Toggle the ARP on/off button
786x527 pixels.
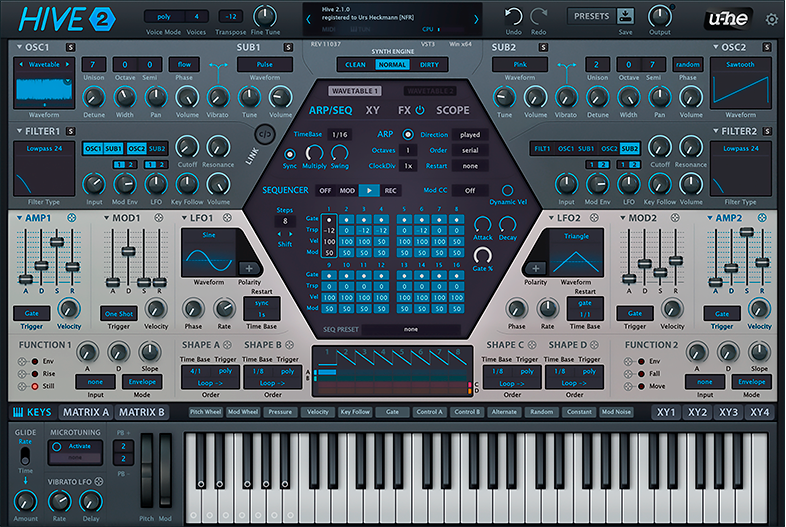point(408,134)
